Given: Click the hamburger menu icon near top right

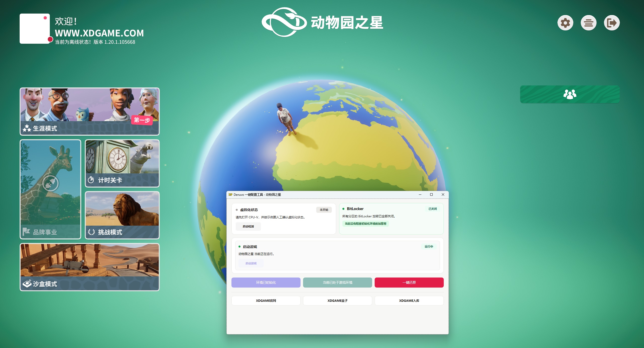Looking at the screenshot, I should (x=589, y=22).
